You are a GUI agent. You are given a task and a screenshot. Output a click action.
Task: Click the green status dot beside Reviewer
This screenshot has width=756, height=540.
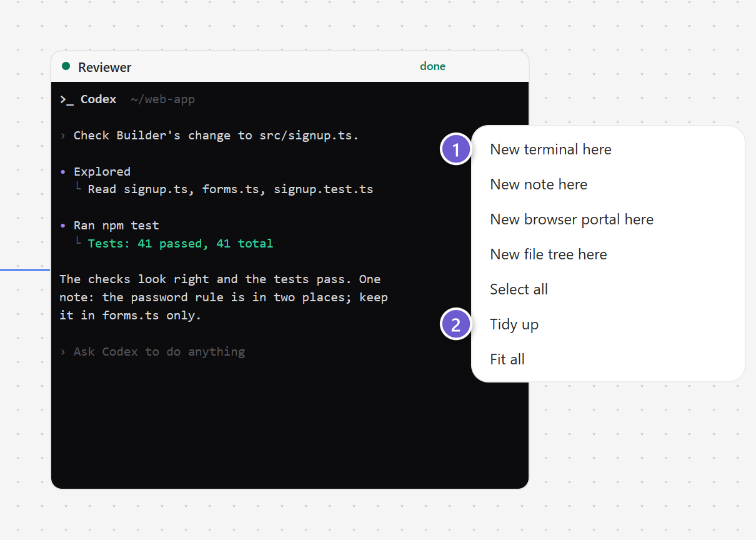[66, 66]
